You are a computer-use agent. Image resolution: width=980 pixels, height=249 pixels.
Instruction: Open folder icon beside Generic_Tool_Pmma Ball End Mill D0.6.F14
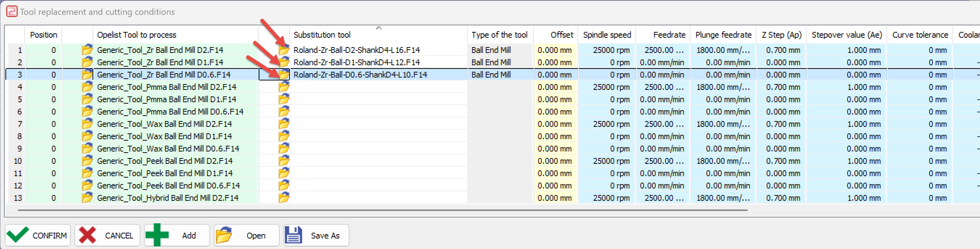(87, 111)
